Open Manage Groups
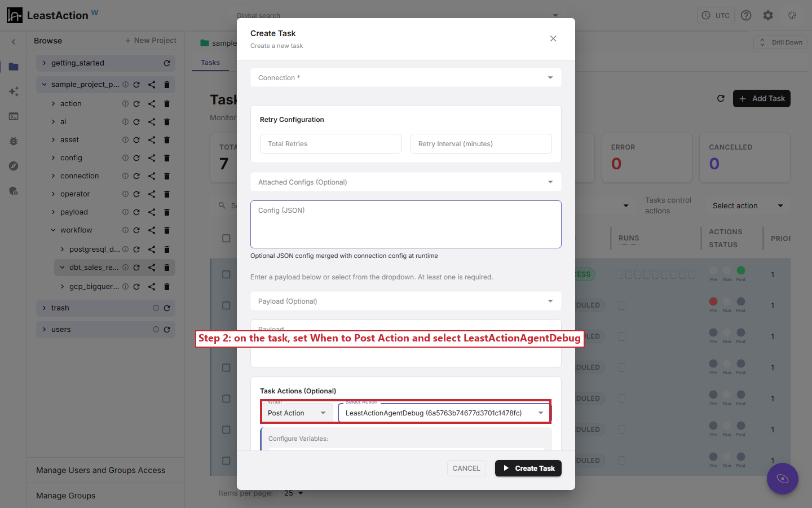 pos(66,496)
